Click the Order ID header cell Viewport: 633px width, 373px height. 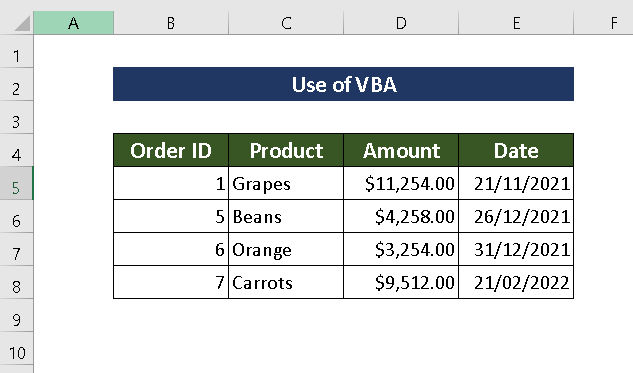point(171,150)
